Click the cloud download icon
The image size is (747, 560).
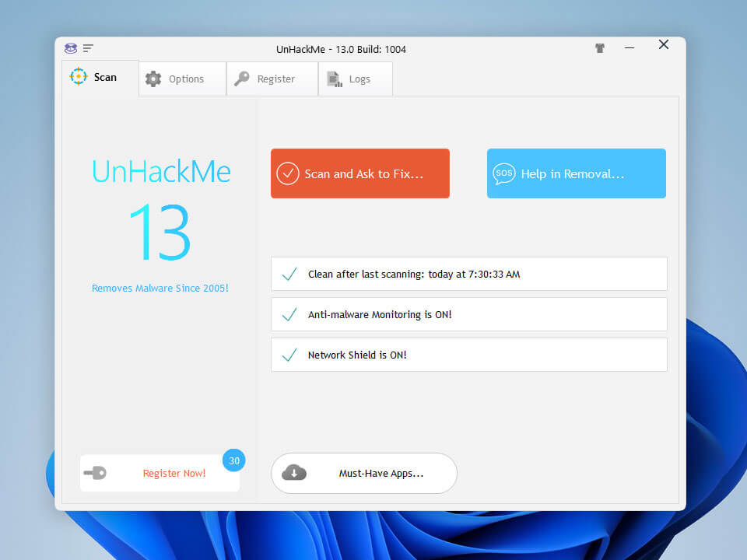pyautogui.click(x=294, y=473)
